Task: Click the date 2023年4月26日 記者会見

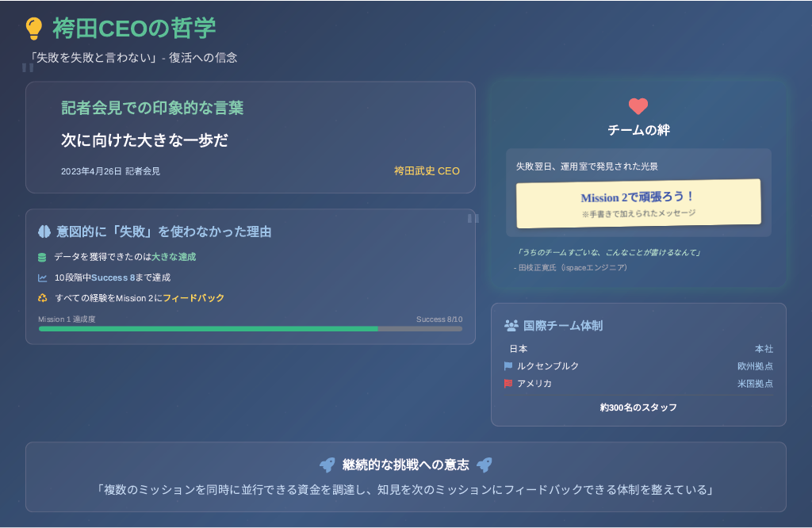Action: (x=110, y=171)
